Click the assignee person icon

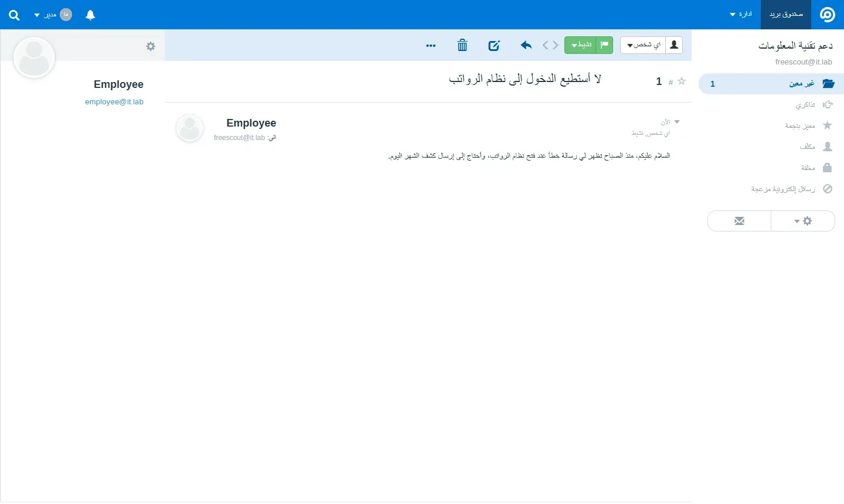coord(674,45)
